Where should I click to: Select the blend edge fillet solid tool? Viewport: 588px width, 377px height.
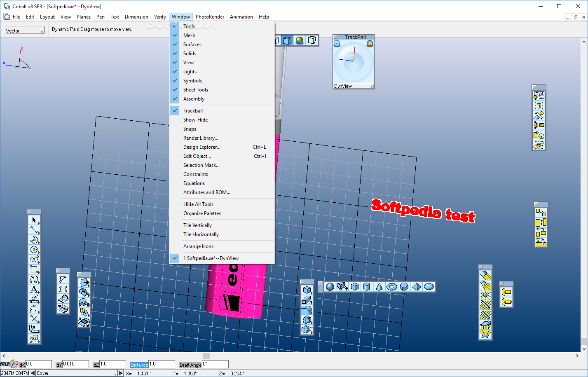307,310
